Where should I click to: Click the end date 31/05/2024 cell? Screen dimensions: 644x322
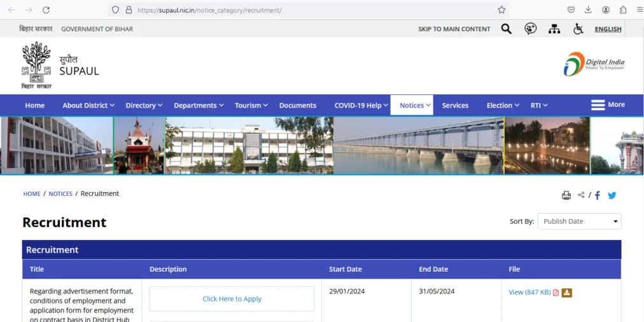click(437, 291)
